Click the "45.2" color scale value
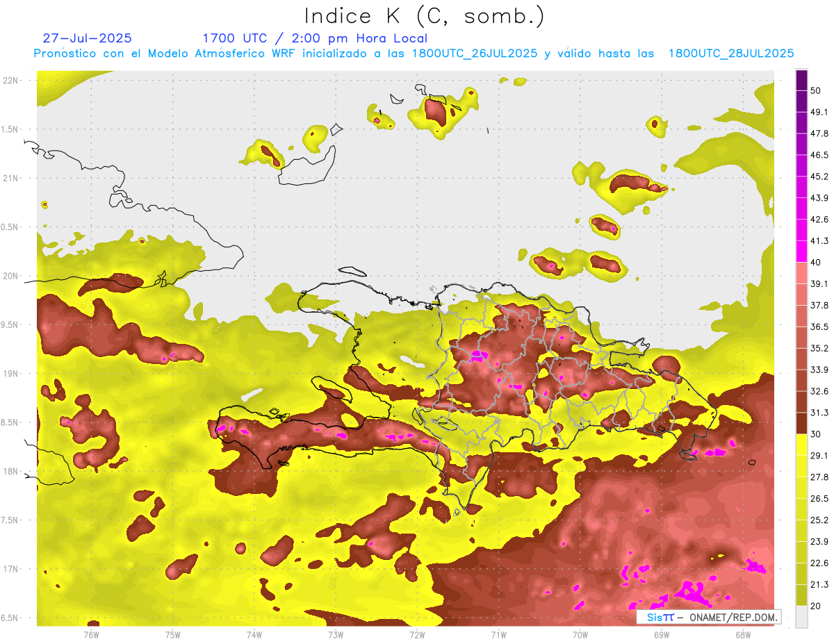Viewport: 834px width, 644px height. [819, 176]
